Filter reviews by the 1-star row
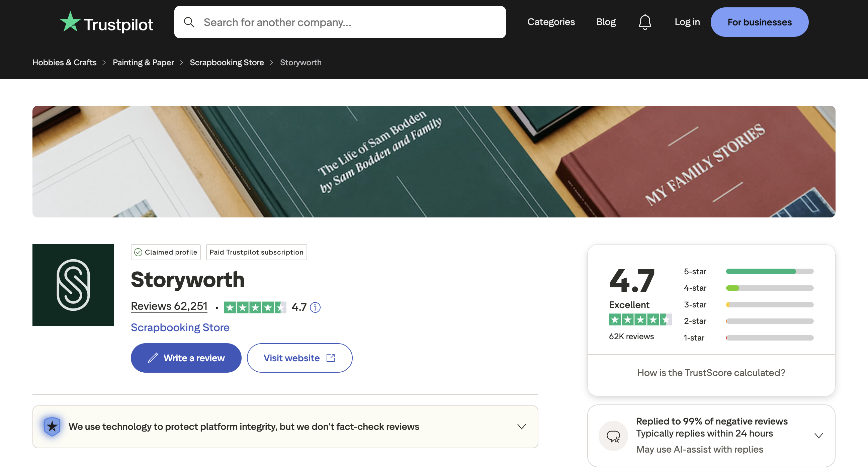Image resolution: width=868 pixels, height=471 pixels. (x=748, y=338)
